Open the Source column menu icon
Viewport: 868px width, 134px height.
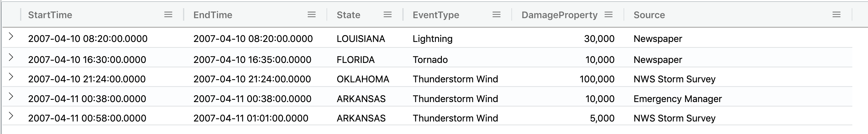836,14
